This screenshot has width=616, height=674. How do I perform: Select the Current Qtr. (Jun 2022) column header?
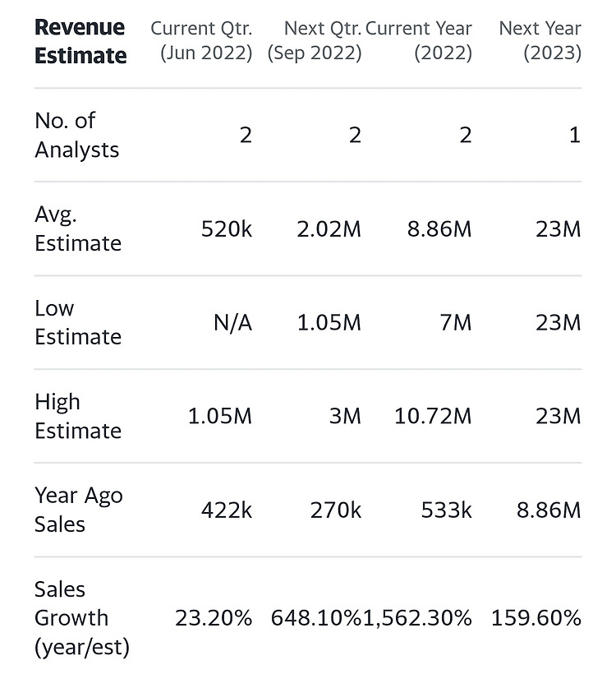pos(201,41)
